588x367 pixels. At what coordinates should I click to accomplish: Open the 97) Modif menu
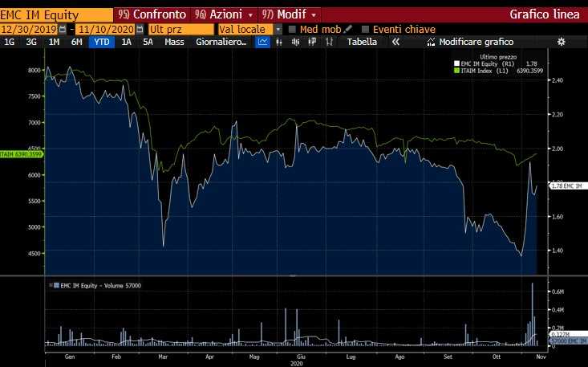coord(290,14)
